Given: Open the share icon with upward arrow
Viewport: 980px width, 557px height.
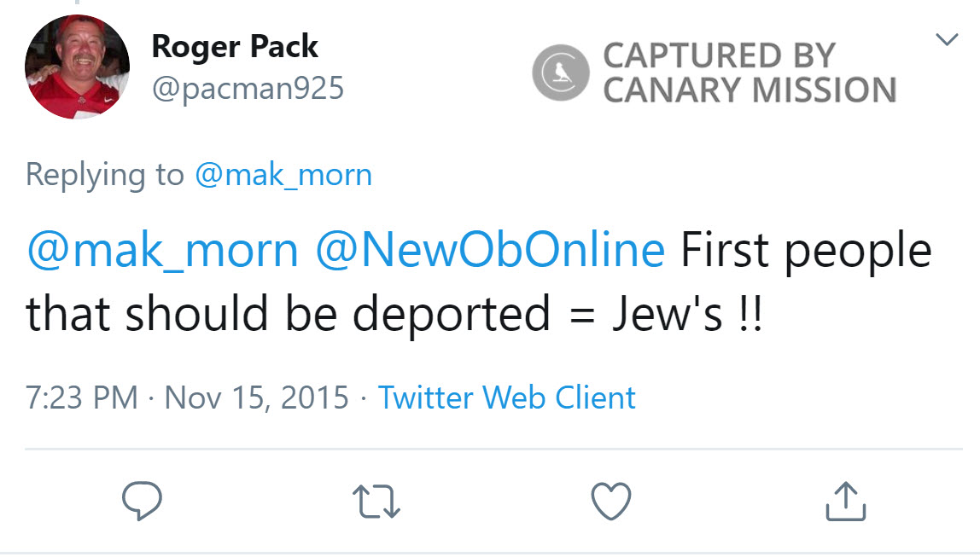Looking at the screenshot, I should [845, 502].
